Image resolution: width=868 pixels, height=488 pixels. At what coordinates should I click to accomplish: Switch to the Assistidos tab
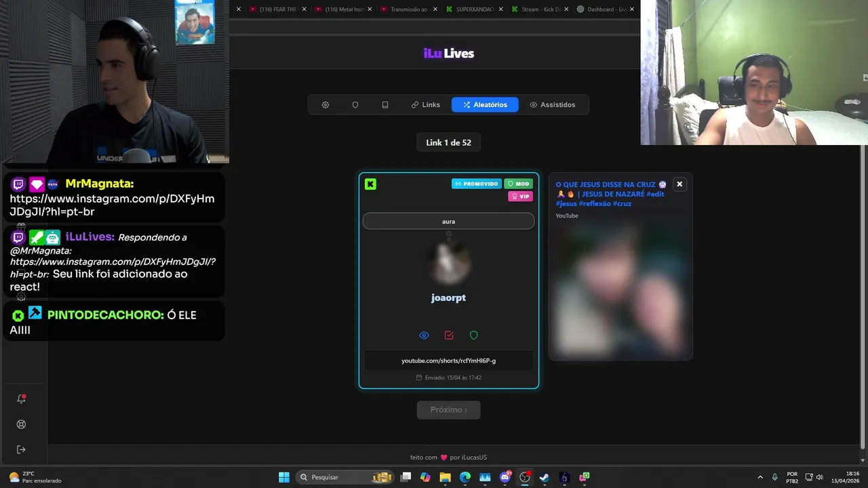pyautogui.click(x=553, y=105)
